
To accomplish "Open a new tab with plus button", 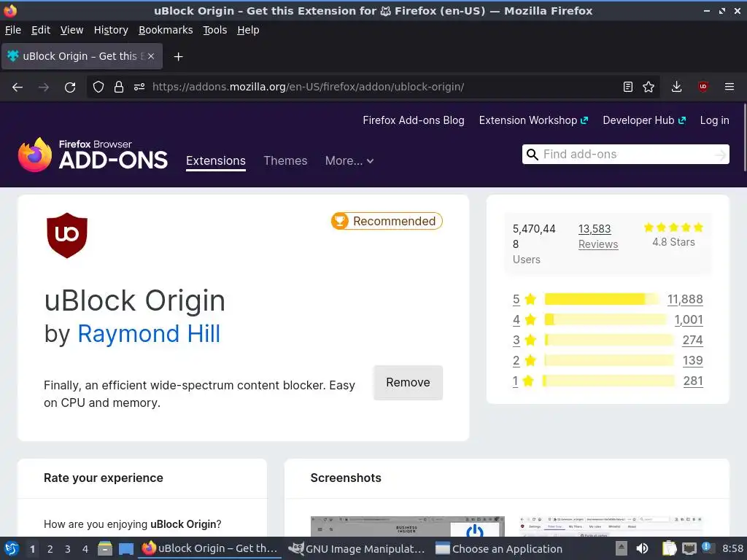I will [178, 57].
